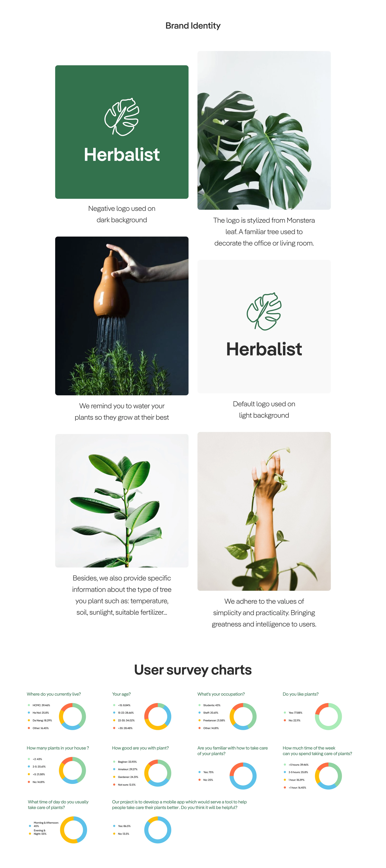Click the 'How many plants in your house' chart
This screenshot has height=868, width=386.
tap(72, 770)
